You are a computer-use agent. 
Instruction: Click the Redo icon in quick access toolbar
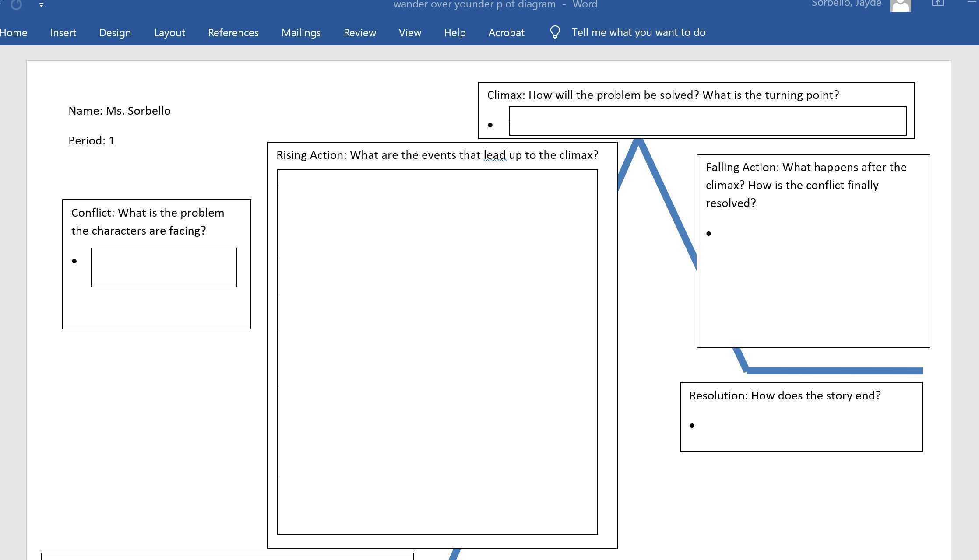coord(16,4)
